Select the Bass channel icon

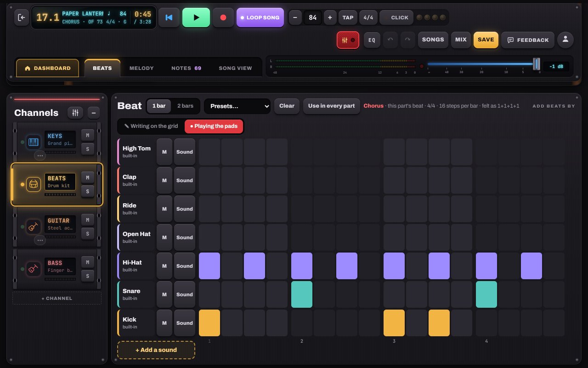click(34, 269)
